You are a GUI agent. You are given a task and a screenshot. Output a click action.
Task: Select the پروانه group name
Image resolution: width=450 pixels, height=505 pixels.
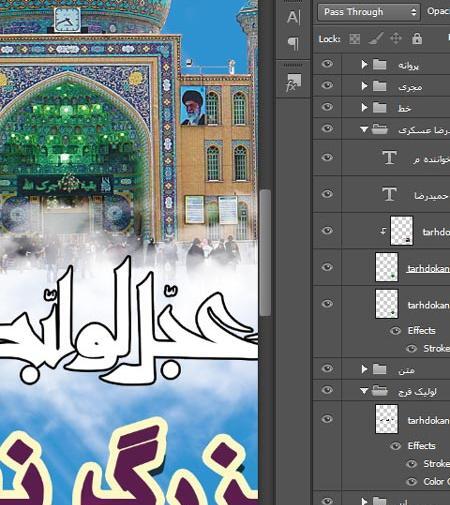pyautogui.click(x=408, y=66)
